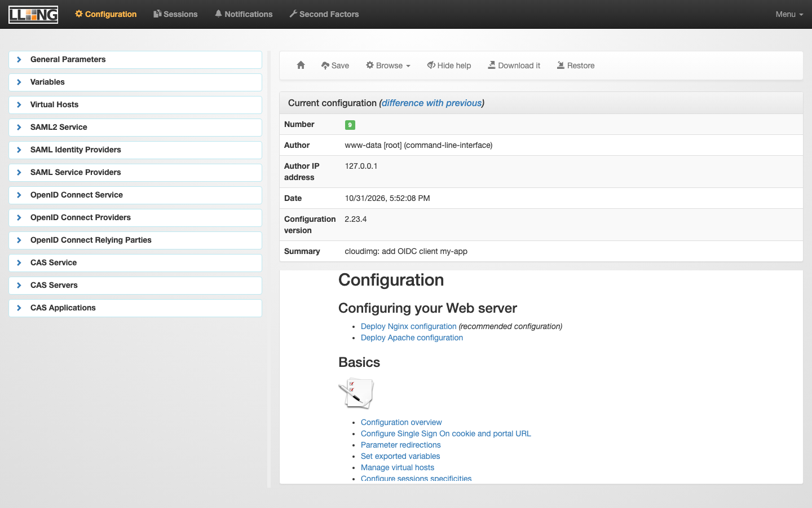Select the CAS Servers tree node

click(x=135, y=286)
